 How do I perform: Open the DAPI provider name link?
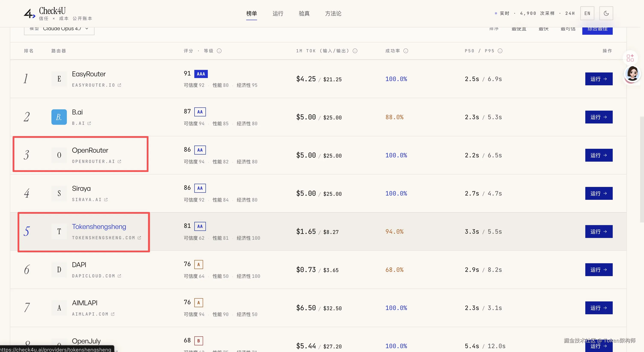click(79, 265)
